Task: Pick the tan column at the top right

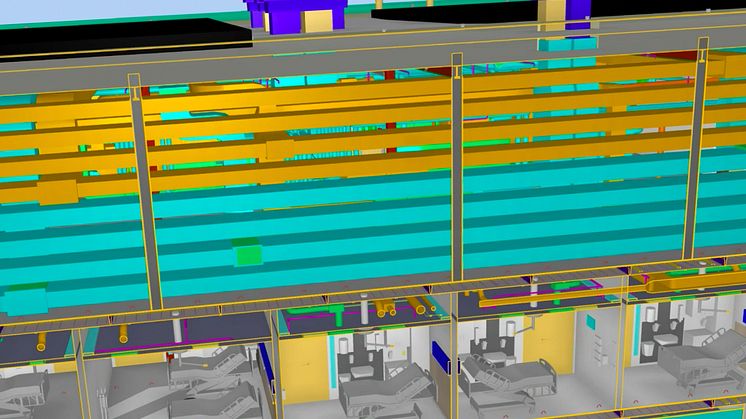Action: click(553, 16)
